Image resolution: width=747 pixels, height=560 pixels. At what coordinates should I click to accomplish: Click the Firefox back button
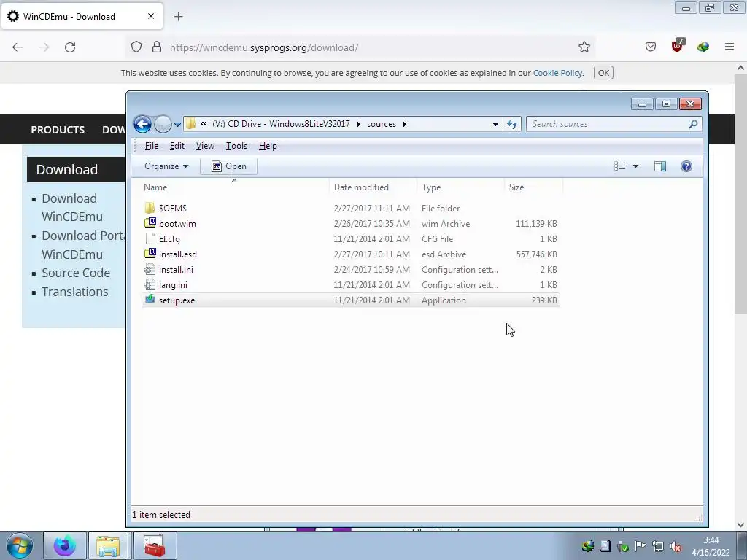(x=18, y=47)
